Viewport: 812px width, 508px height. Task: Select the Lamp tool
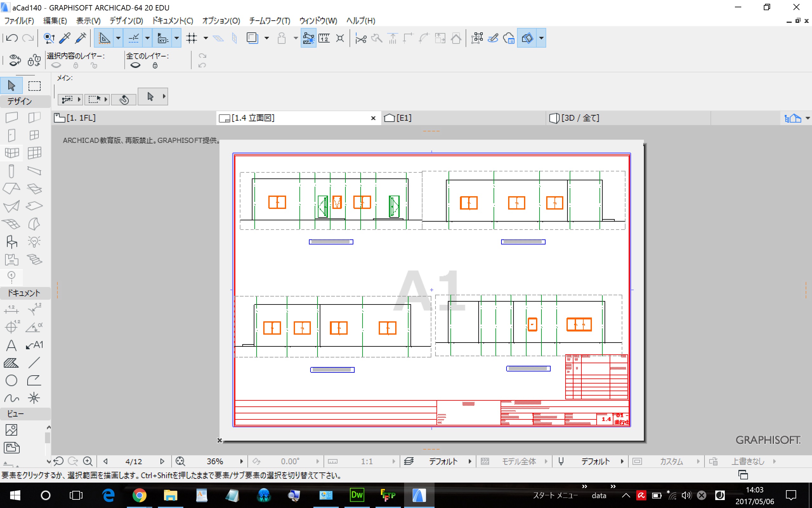pos(34,242)
